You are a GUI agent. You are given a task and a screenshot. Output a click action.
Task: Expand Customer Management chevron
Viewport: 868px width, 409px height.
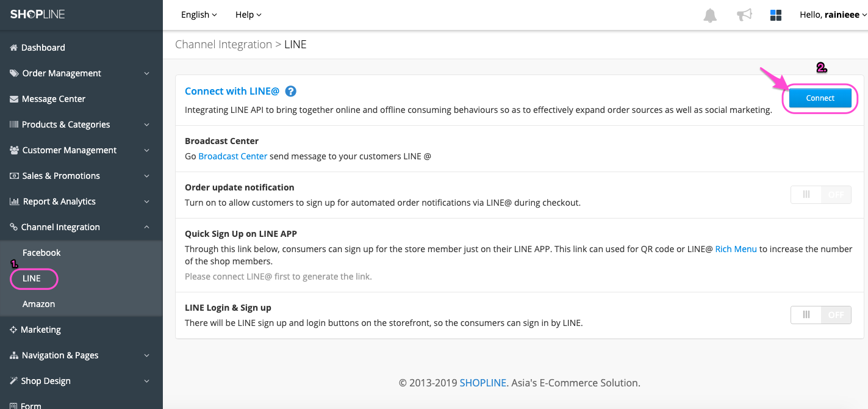pyautogui.click(x=146, y=150)
